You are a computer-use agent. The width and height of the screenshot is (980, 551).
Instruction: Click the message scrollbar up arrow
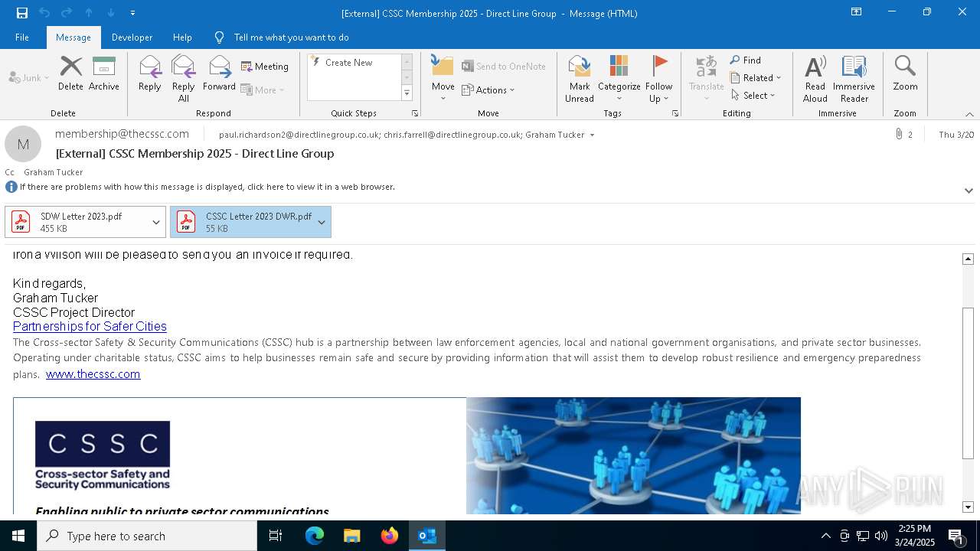[968, 259]
